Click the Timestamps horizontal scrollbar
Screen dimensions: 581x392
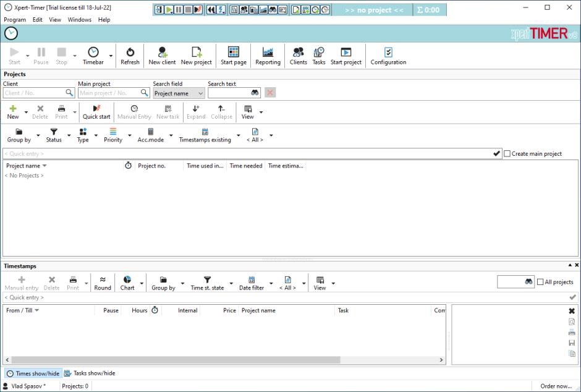point(176,360)
